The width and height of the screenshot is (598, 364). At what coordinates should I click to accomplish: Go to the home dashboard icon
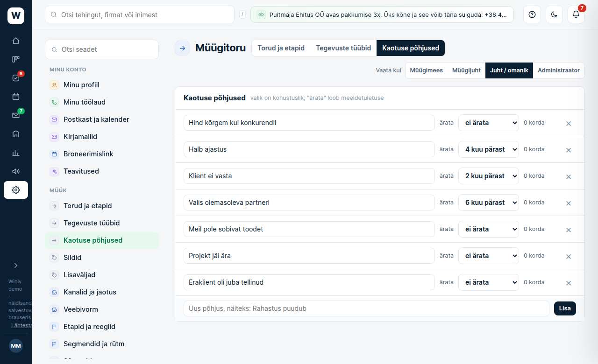(x=16, y=41)
